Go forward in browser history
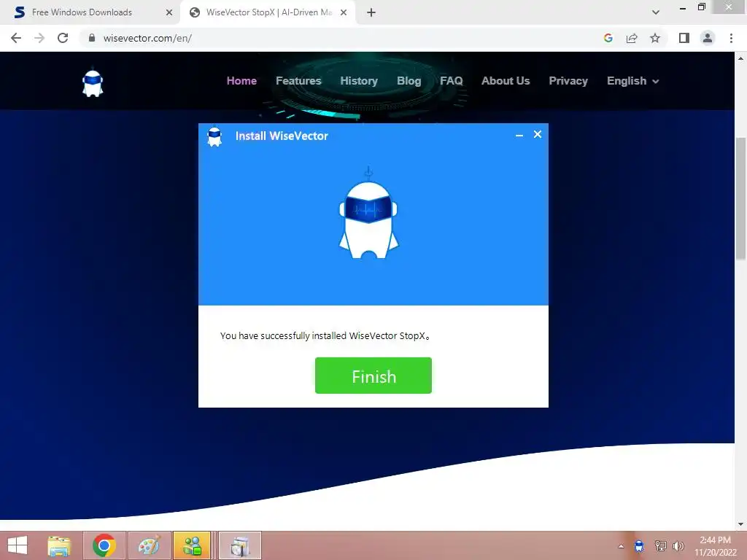 coord(39,38)
